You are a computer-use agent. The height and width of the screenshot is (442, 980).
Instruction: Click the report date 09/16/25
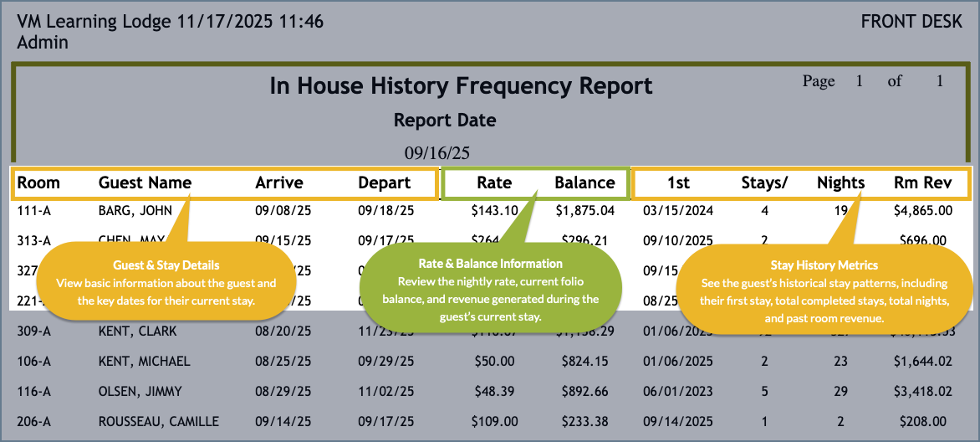click(x=437, y=152)
